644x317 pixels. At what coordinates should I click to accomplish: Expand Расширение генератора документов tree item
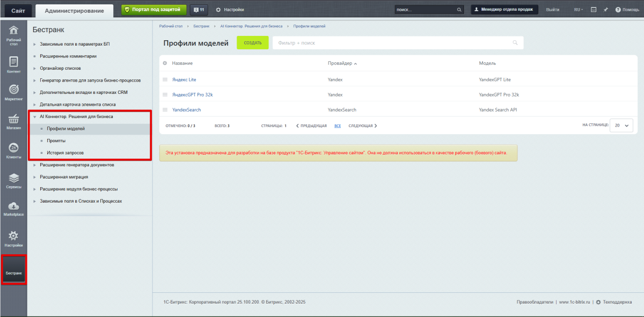point(35,165)
